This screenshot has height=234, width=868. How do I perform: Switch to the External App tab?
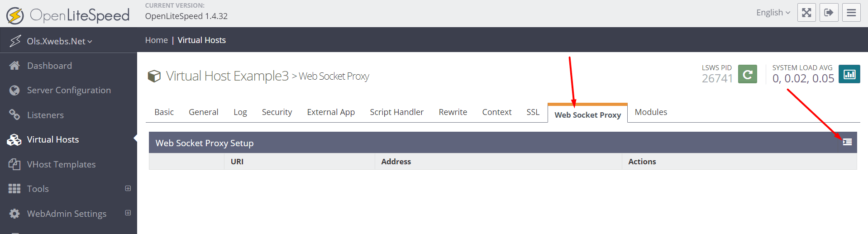[331, 112]
